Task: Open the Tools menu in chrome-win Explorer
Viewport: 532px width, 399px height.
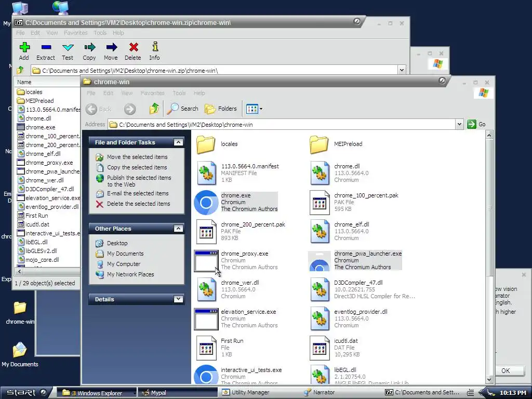Action: pos(179,93)
